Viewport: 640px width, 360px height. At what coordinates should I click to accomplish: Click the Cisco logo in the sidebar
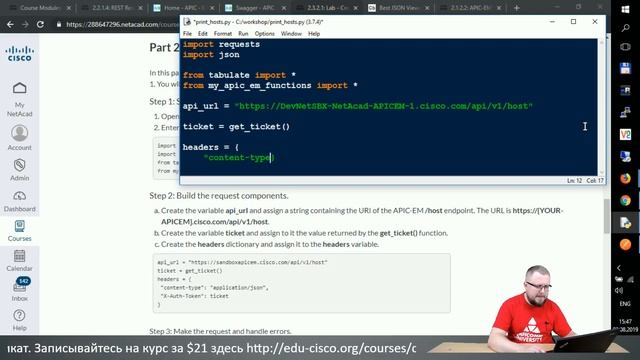pyautogui.click(x=20, y=54)
